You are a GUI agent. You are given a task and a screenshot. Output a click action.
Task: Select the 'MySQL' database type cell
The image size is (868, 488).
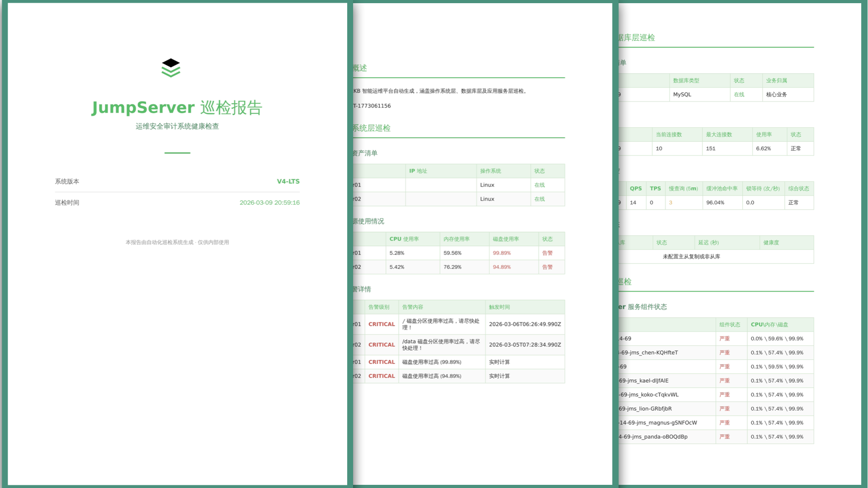pos(682,94)
